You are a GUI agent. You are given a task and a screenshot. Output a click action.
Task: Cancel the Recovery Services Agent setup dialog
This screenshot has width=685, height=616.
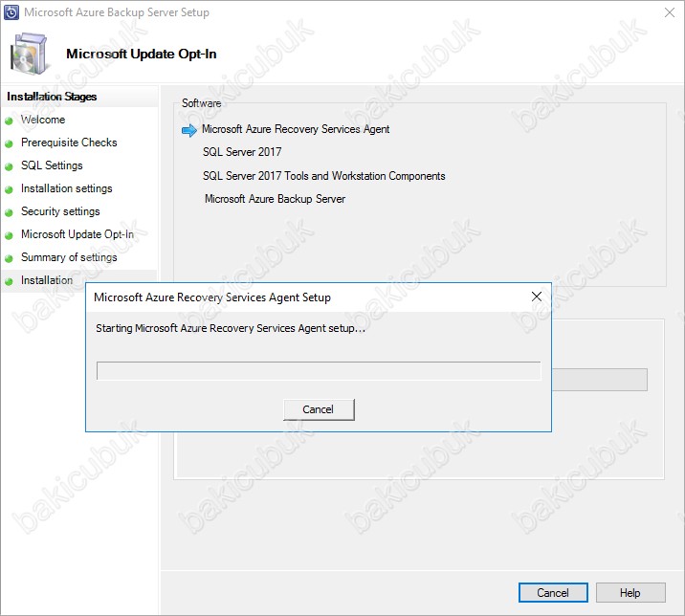click(x=319, y=409)
